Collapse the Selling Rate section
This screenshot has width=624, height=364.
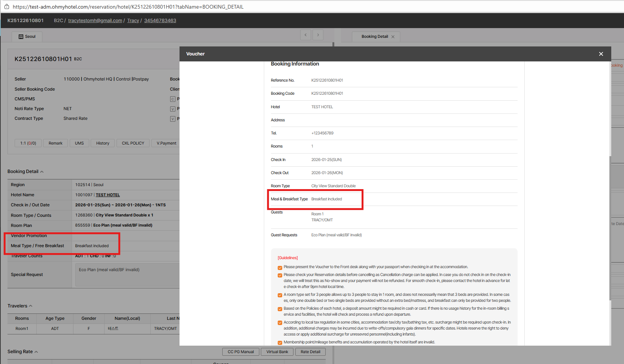click(x=36, y=352)
